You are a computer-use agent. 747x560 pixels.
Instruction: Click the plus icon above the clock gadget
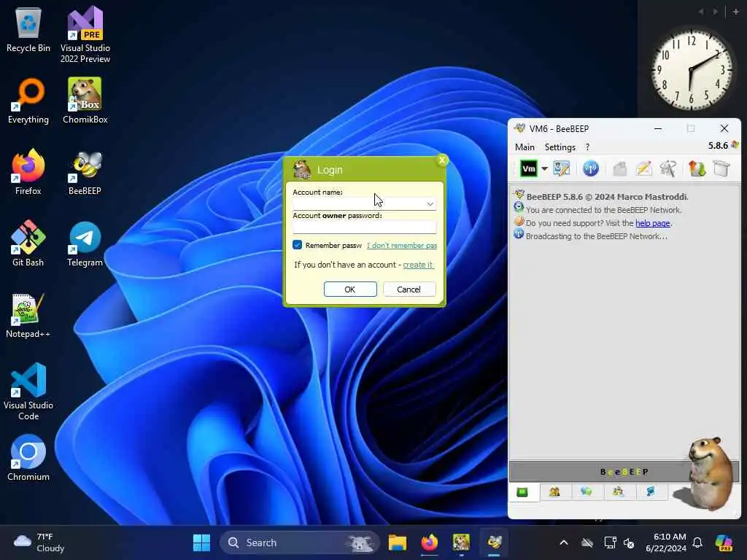(x=735, y=12)
